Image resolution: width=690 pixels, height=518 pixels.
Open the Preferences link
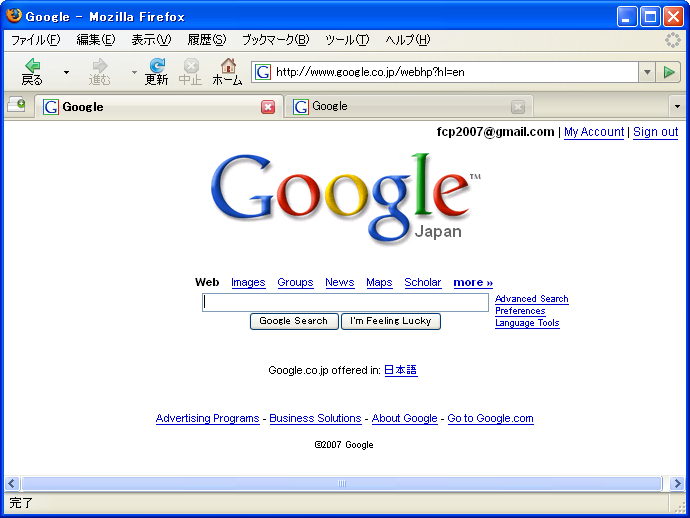pos(520,311)
